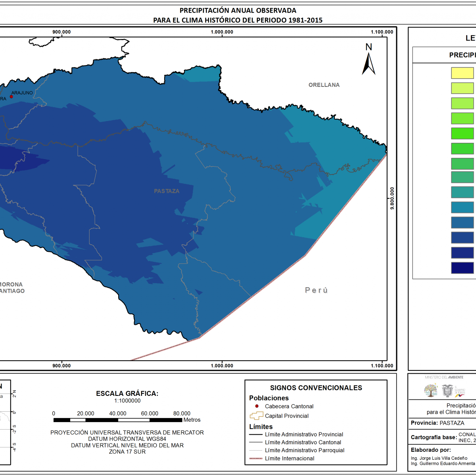
Task: Click the 1.000.000 coordinate on bottom border
Action: click(x=222, y=366)
